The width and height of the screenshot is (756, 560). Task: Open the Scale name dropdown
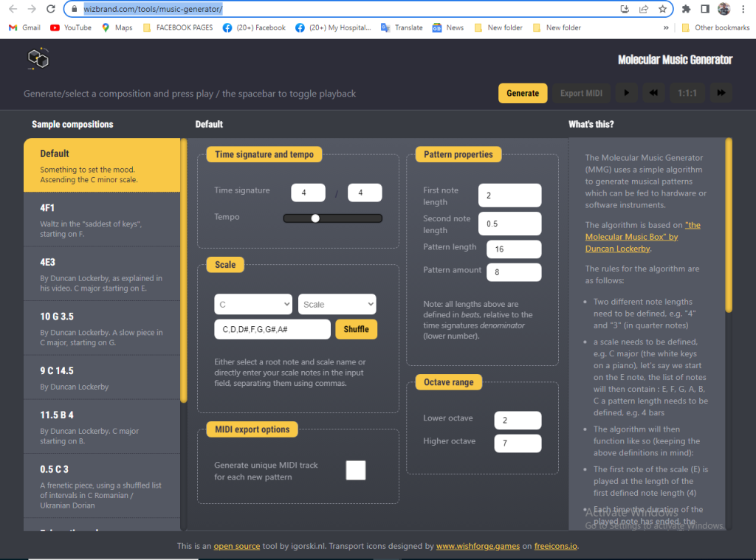tap(337, 304)
